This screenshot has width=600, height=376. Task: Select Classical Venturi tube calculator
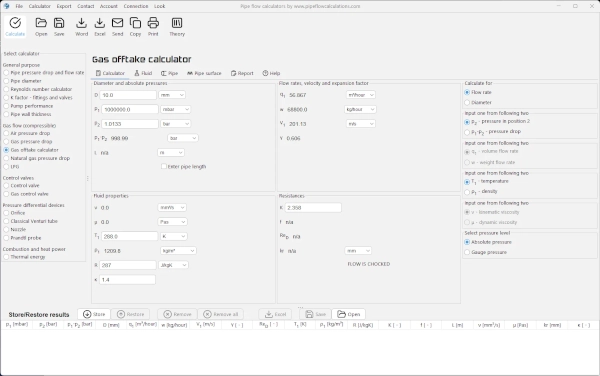pyautogui.click(x=31, y=221)
